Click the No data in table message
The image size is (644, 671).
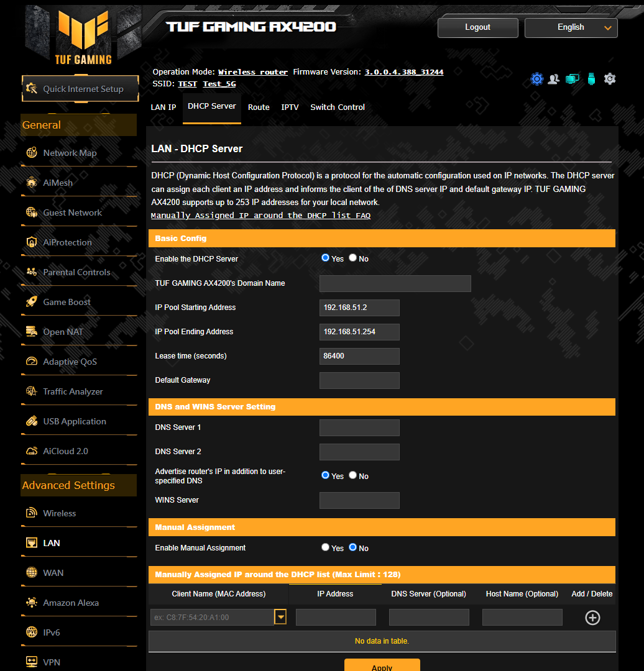(382, 641)
